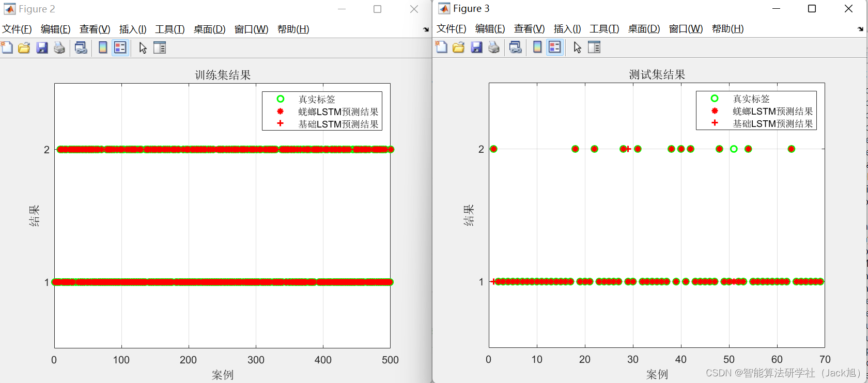Viewport: 868px width, 383px height.
Task: Click Save icon in Figure 3 toolbar
Action: [x=476, y=47]
